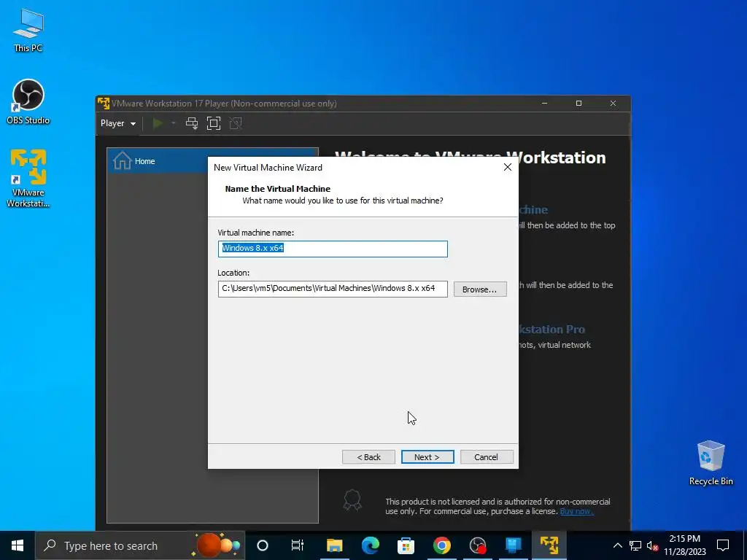Open the Player menu dropdown

coord(117,123)
